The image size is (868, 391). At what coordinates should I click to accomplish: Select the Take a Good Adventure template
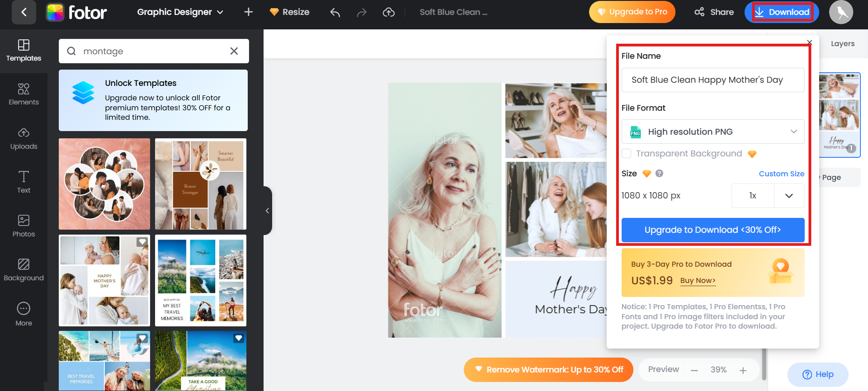tap(201, 361)
